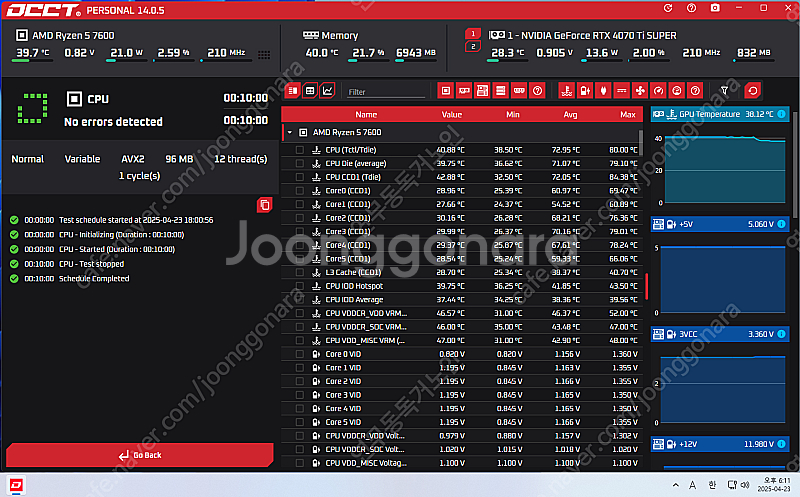800x497 pixels.
Task: Click the '12 thread(s)' test setting
Action: (240, 159)
